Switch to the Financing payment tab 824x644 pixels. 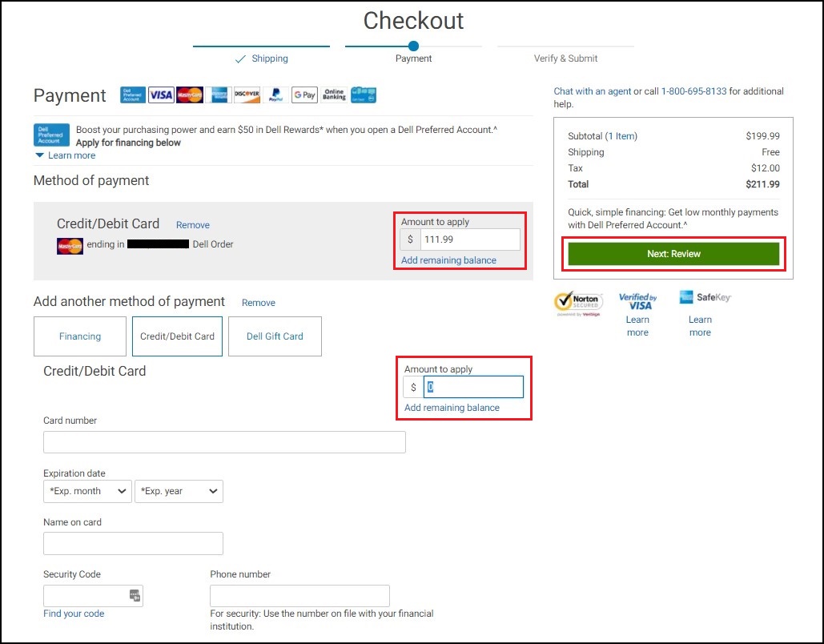(79, 336)
